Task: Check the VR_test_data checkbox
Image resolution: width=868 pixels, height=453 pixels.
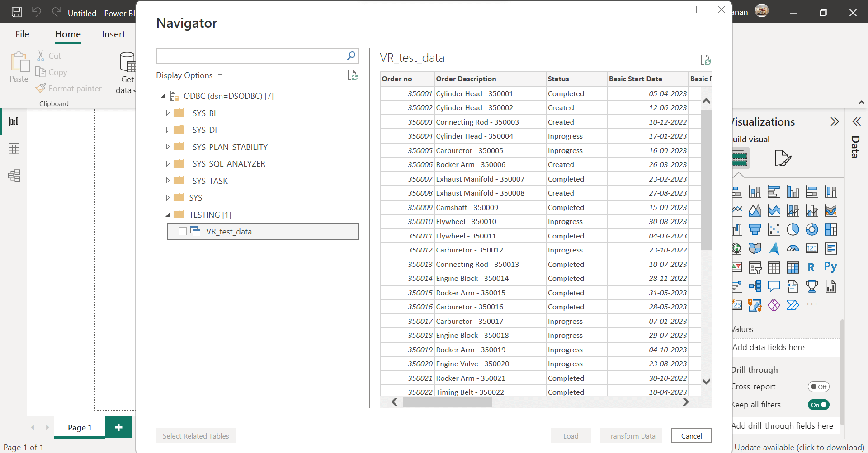Action: tap(183, 231)
